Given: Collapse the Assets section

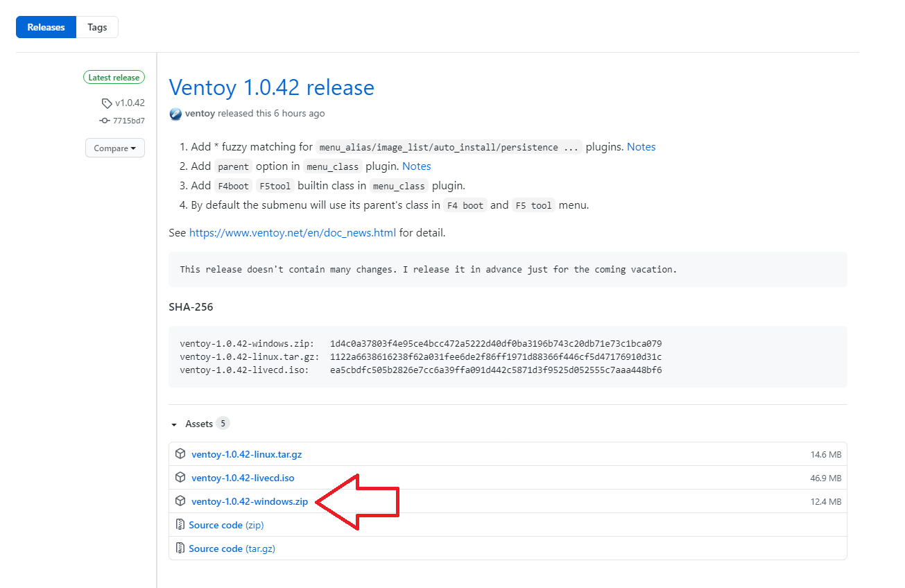Looking at the screenshot, I should pyautogui.click(x=173, y=424).
